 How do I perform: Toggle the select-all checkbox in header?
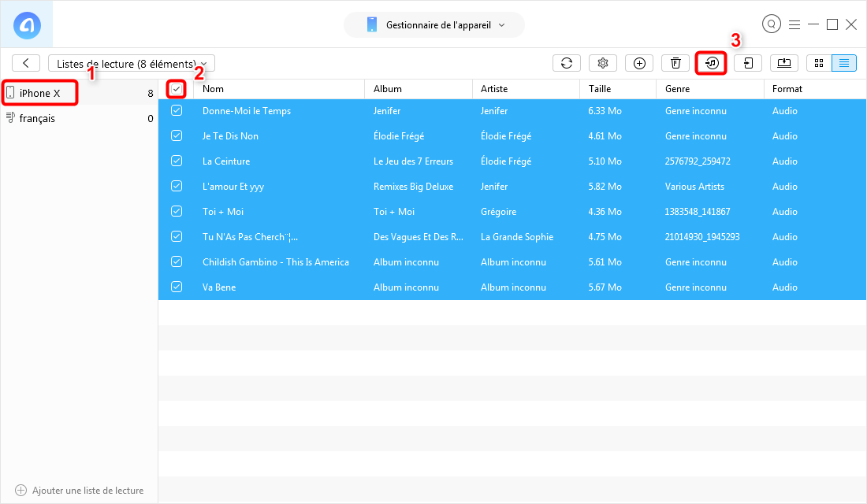[x=177, y=89]
